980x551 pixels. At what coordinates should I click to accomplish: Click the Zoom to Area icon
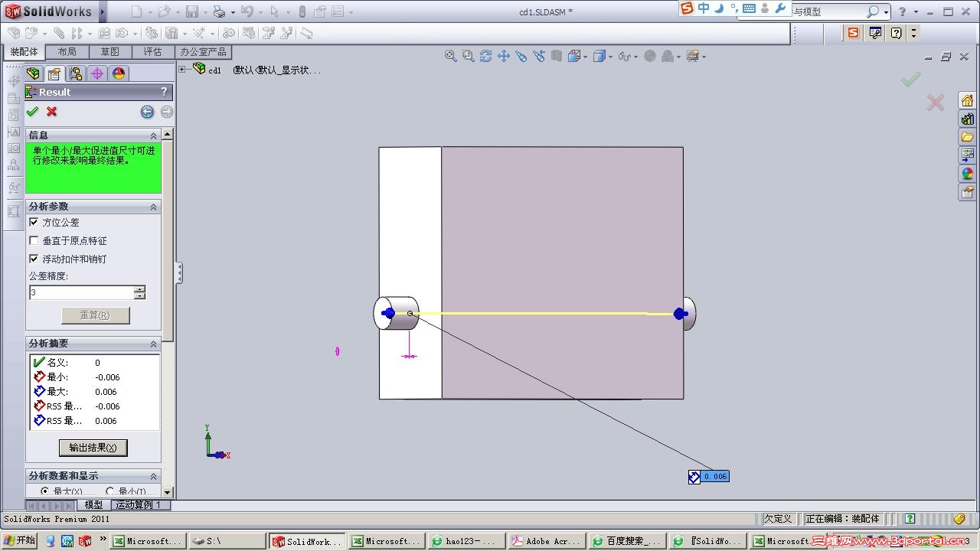(x=468, y=56)
